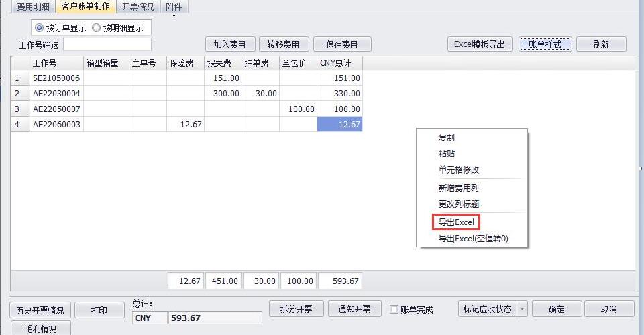
Task: Click the Excel模板导出 button
Action: pyautogui.click(x=480, y=44)
